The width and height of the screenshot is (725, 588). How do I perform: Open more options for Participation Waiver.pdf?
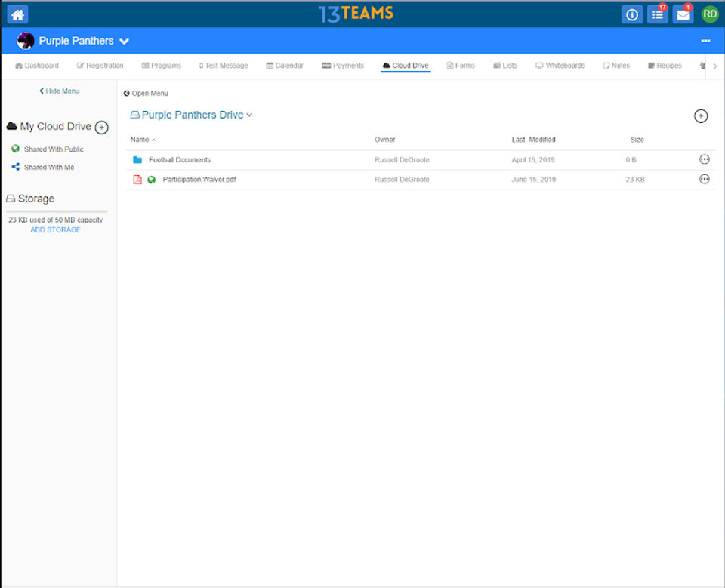pyautogui.click(x=704, y=180)
